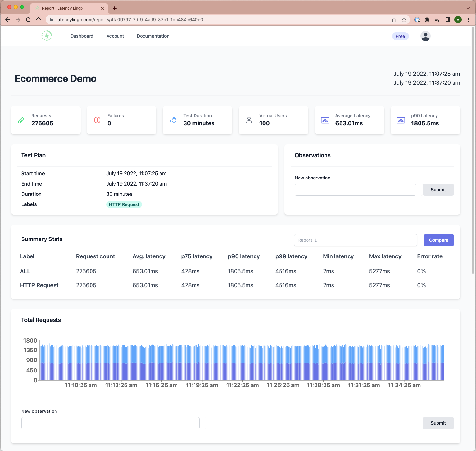Click the site lock icon in address bar

(51, 20)
